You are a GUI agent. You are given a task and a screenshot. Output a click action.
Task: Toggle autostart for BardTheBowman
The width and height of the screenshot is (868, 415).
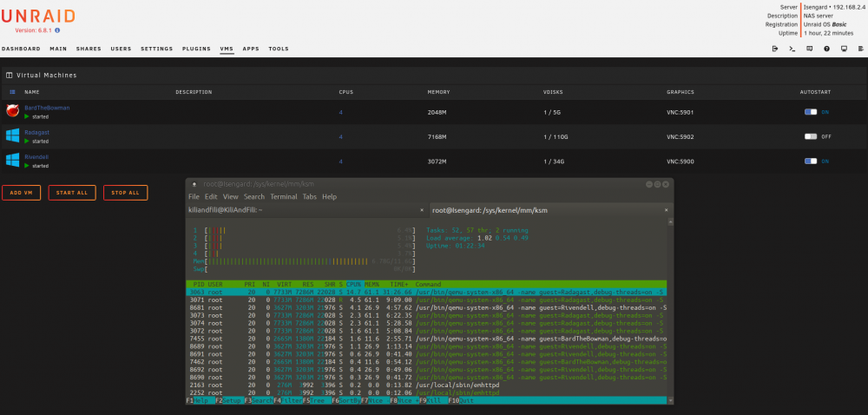point(811,112)
